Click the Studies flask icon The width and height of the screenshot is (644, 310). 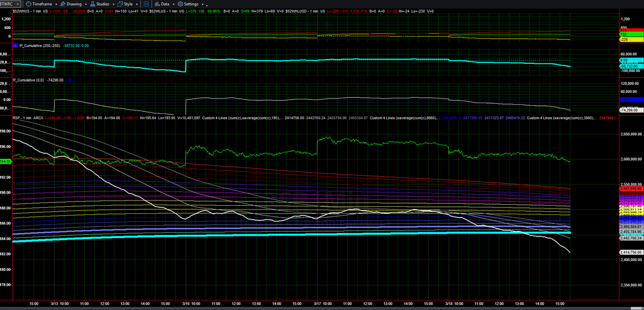[92, 4]
